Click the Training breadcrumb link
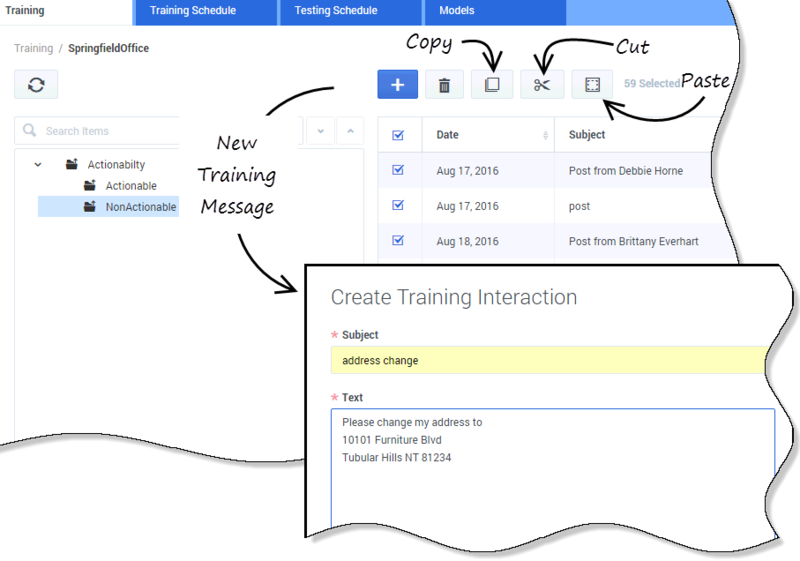This screenshot has height=561, width=800. click(33, 48)
